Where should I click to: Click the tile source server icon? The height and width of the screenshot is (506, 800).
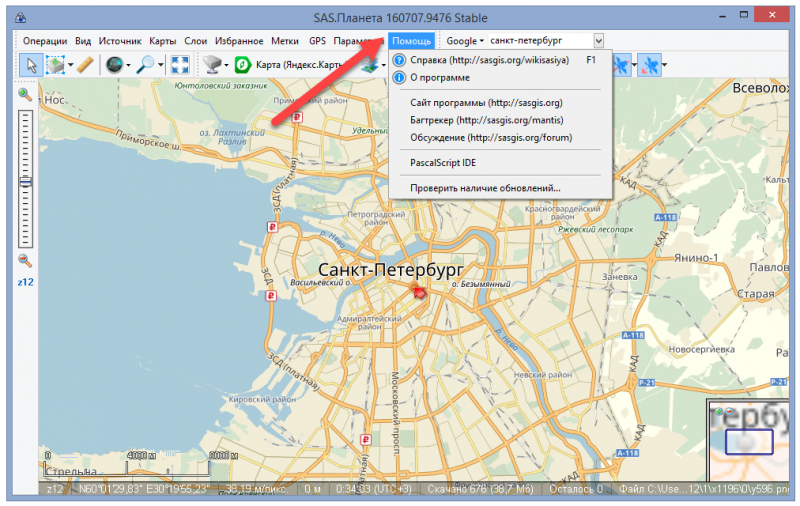[x=212, y=65]
